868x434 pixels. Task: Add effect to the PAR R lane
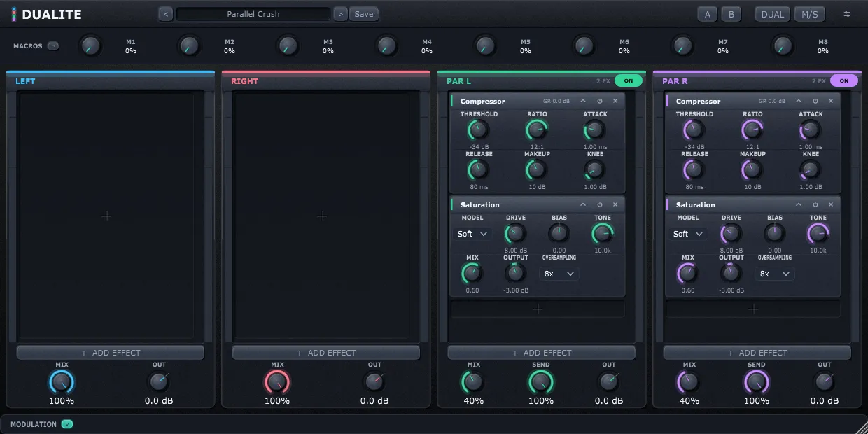click(x=757, y=353)
